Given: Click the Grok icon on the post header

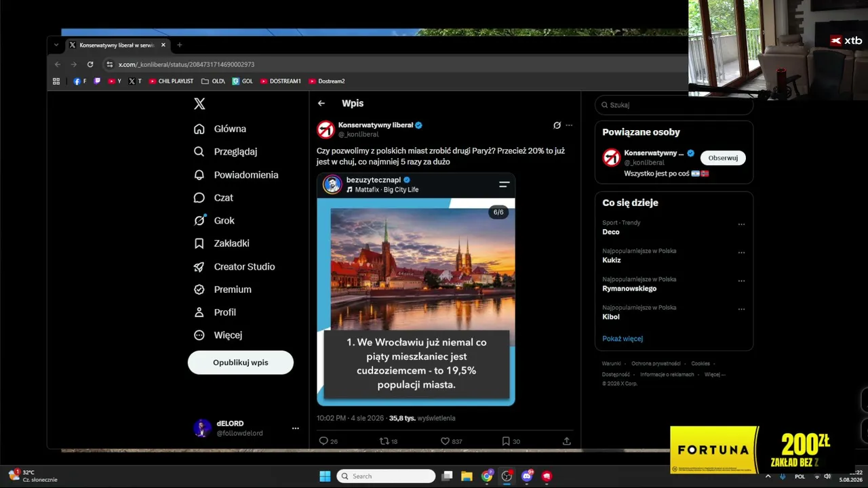Looking at the screenshot, I should (557, 125).
